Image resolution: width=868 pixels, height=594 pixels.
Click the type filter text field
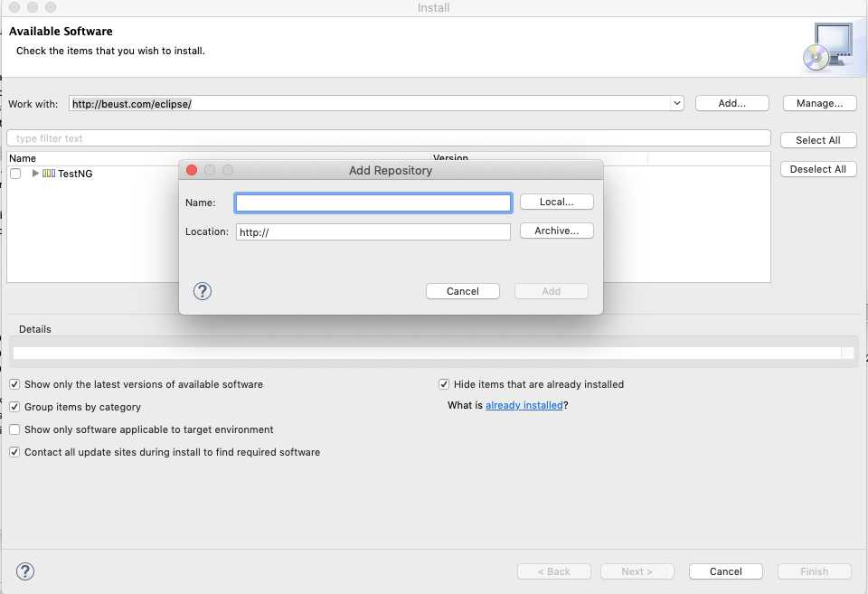click(x=389, y=138)
